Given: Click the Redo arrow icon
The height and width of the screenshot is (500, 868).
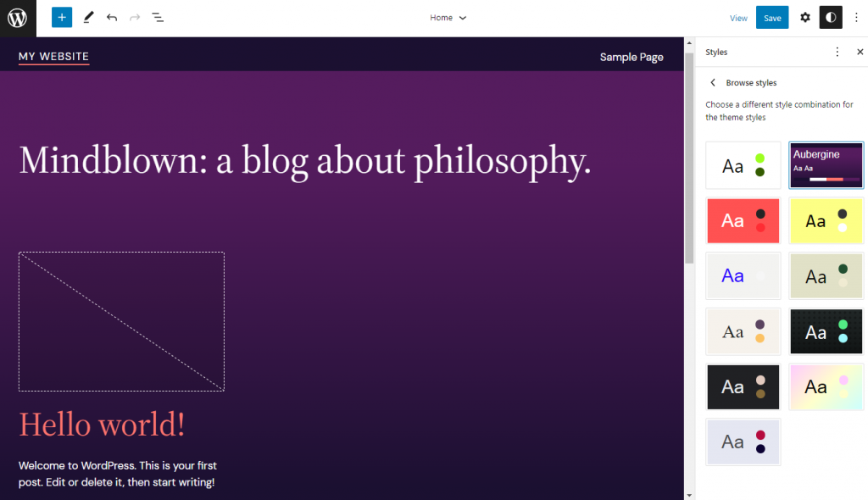Looking at the screenshot, I should point(134,17).
